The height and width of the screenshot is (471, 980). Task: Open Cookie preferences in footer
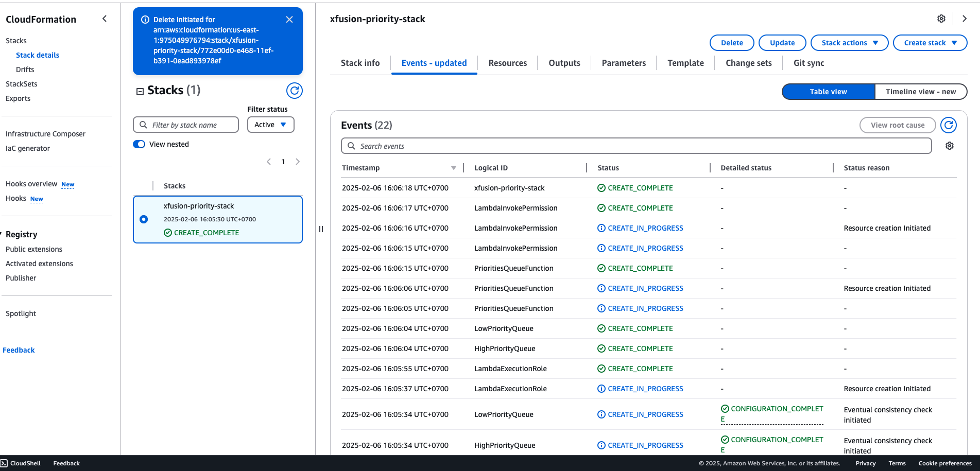(945, 463)
